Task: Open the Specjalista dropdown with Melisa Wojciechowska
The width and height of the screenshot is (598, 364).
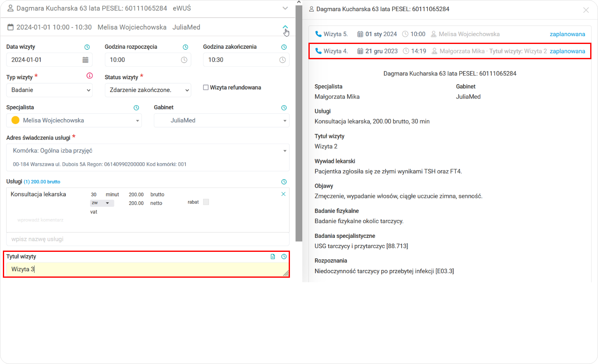Action: click(74, 120)
